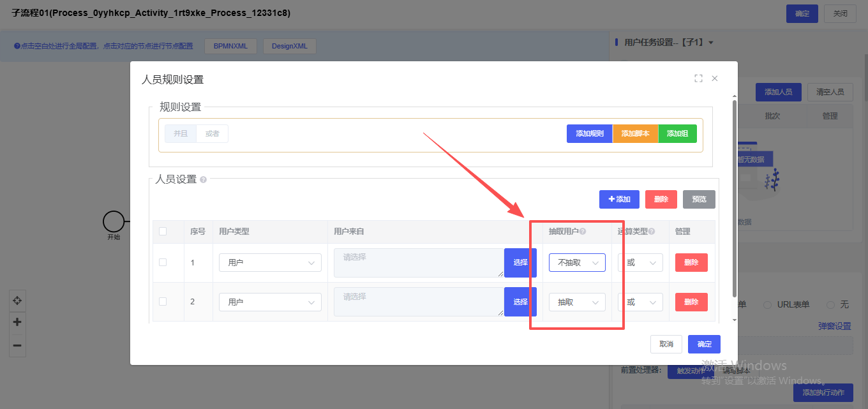Click help icon beside 抽取用户 column header

point(583,232)
